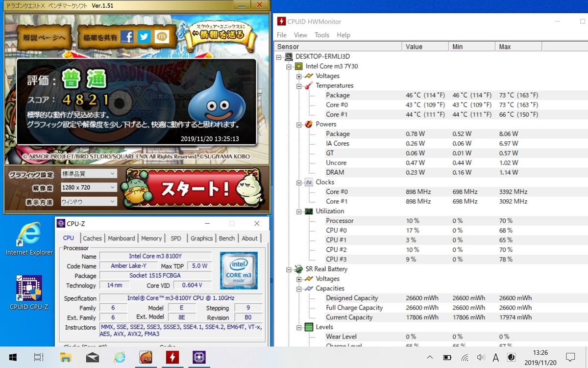This screenshot has width=588, height=368.
Task: Start the benchmark with スタート! button
Action: coord(194,189)
